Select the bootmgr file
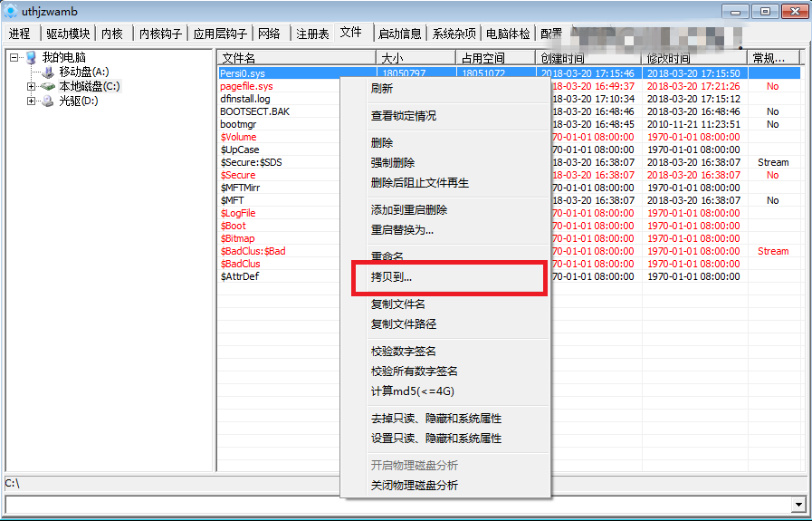The height and width of the screenshot is (521, 812). (238, 124)
